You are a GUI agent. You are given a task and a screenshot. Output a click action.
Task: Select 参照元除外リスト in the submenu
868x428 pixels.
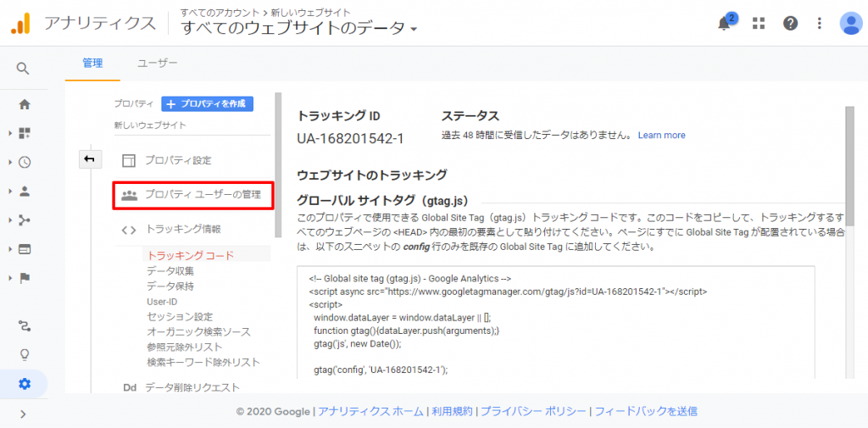[184, 347]
